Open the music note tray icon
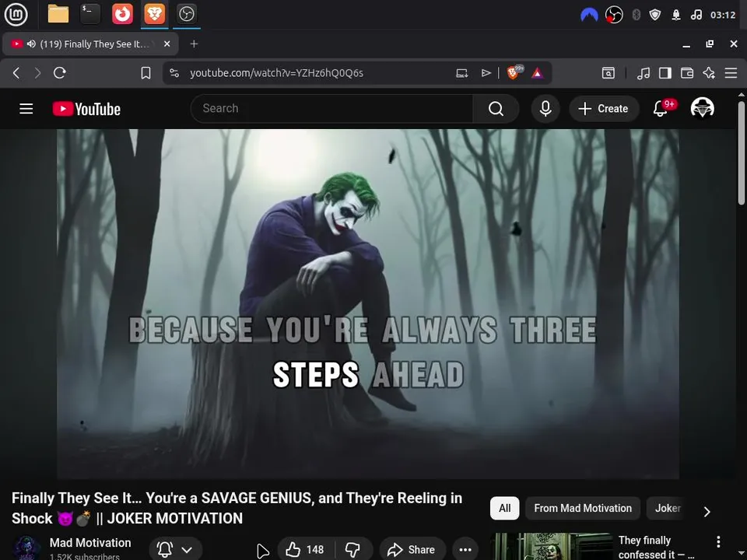The image size is (747, 560). pos(696,16)
